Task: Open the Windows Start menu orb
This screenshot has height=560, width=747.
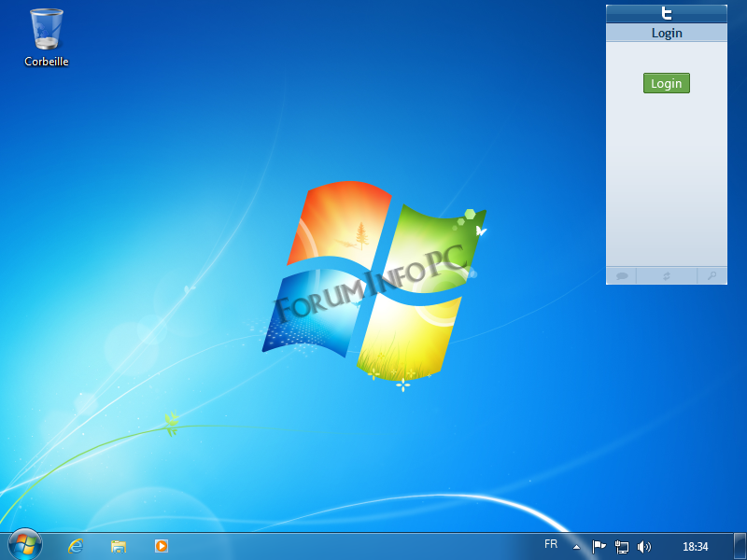Action: coord(25,545)
